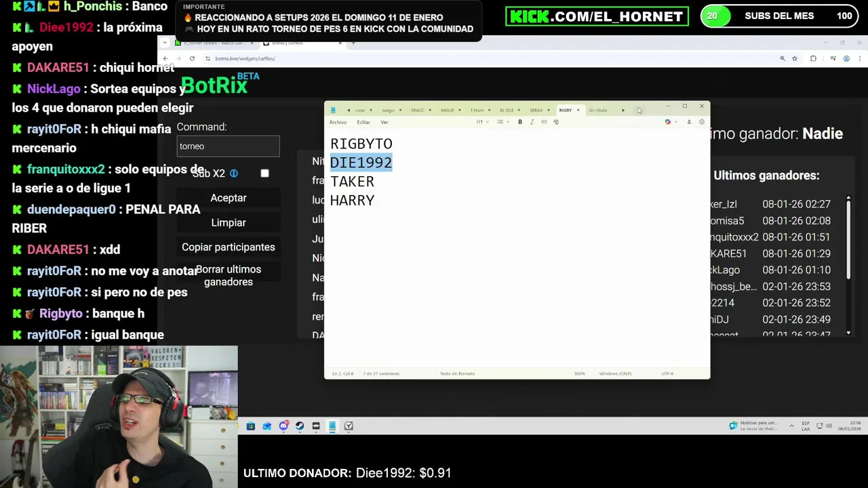Screen dimensions: 868x488
Task: Click the Command input field
Action: click(228, 146)
